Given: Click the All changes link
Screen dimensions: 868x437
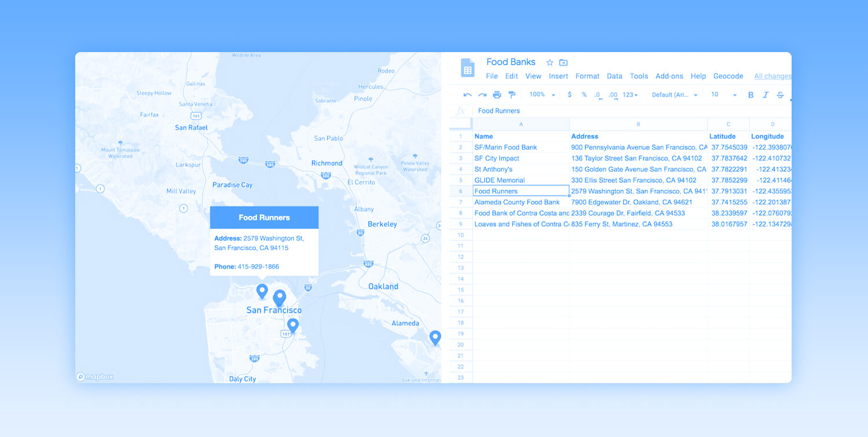Looking at the screenshot, I should click(772, 76).
